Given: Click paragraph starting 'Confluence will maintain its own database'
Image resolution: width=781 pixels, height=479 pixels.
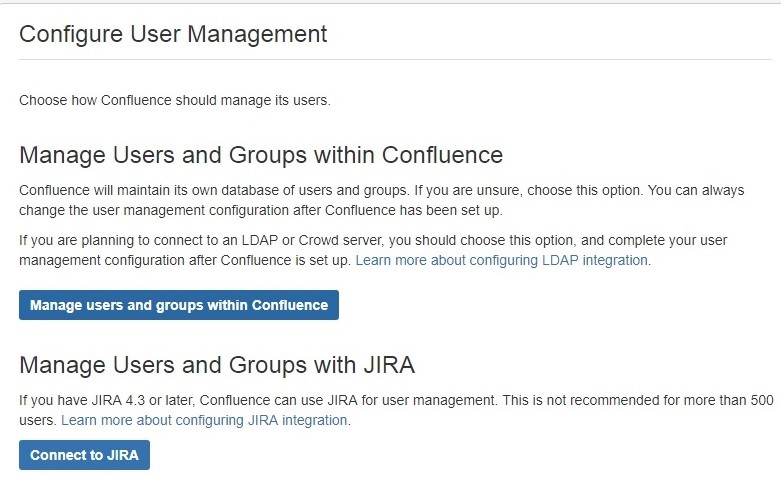Looking at the screenshot, I should (x=382, y=200).
